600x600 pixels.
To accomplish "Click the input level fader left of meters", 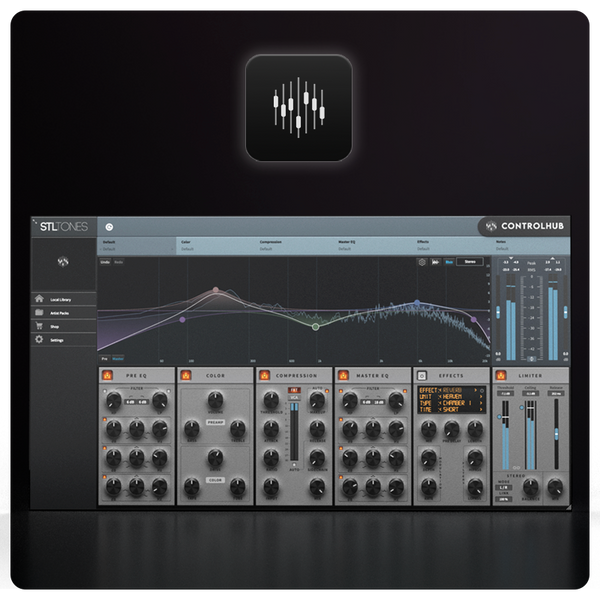I will click(x=498, y=312).
